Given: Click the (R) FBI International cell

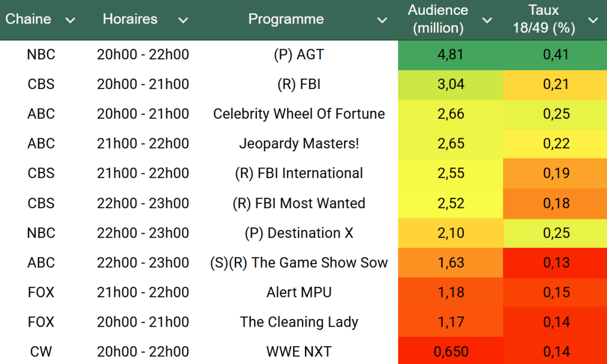Looking at the screenshot, I should (x=298, y=173).
